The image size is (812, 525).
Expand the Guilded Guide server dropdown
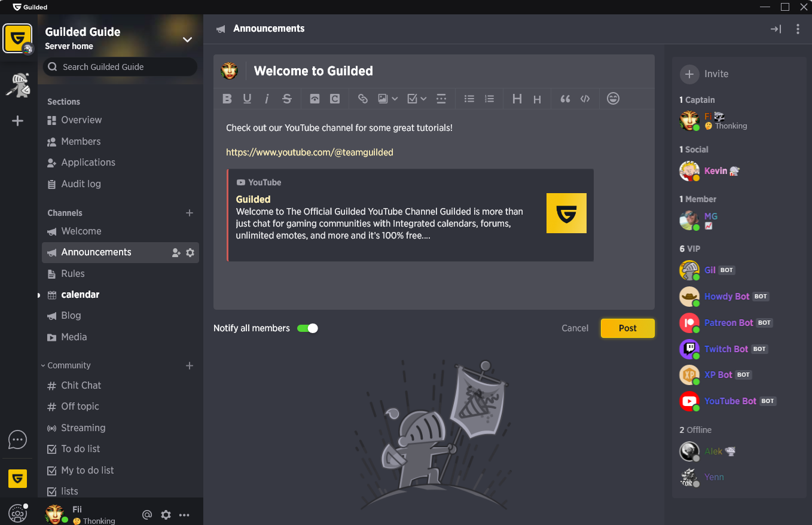tap(187, 39)
